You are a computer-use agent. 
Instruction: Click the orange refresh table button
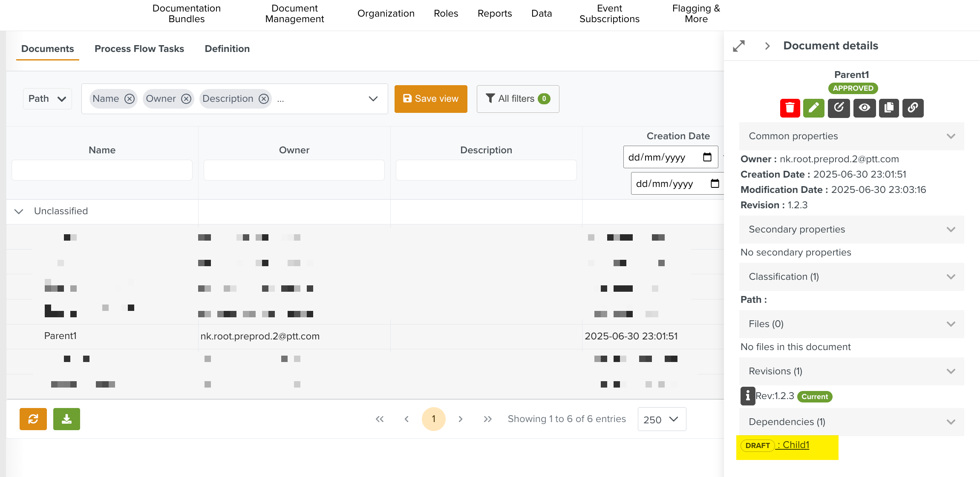click(x=33, y=419)
